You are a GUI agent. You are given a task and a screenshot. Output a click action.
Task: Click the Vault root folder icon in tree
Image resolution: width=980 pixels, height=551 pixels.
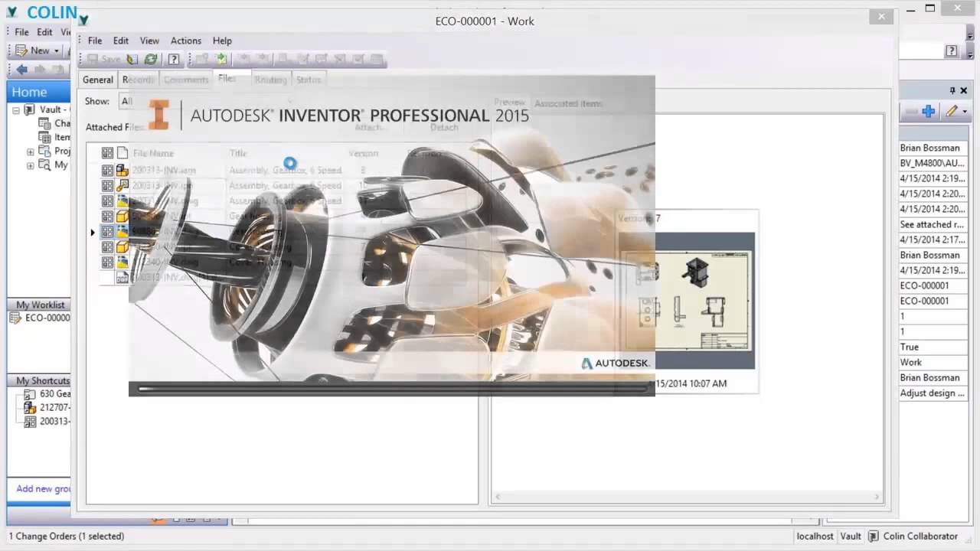click(x=30, y=109)
